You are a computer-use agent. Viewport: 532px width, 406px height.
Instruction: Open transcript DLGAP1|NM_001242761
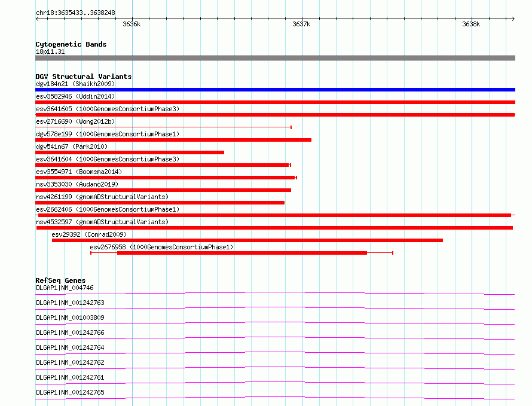coord(70,377)
